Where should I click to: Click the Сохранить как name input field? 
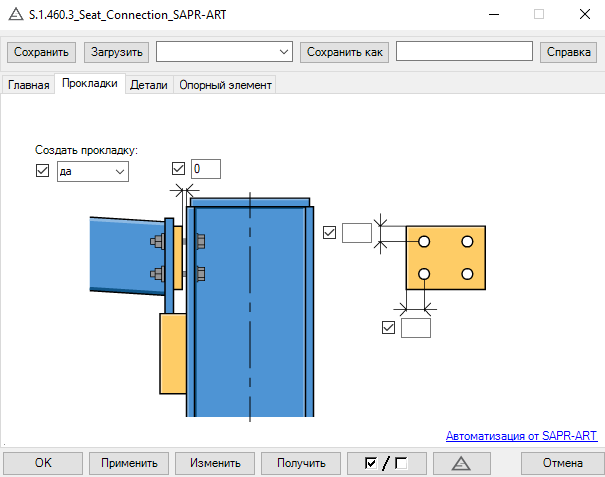tap(465, 51)
